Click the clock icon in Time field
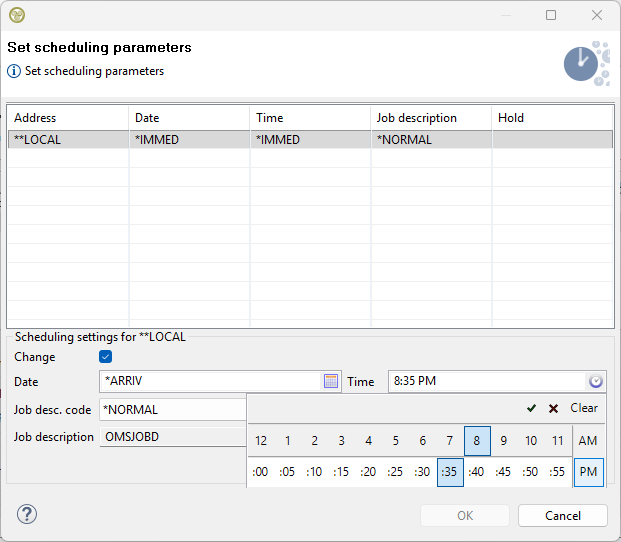The width and height of the screenshot is (621, 542). coord(596,381)
